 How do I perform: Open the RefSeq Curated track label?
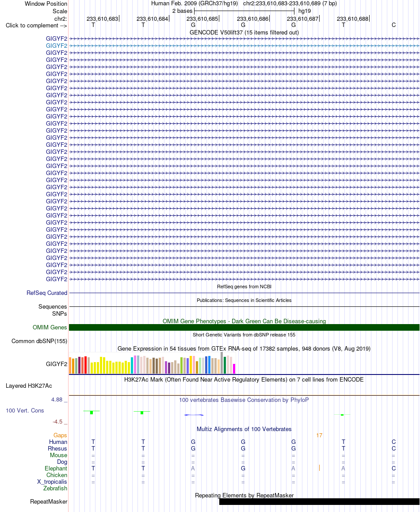tap(47, 293)
